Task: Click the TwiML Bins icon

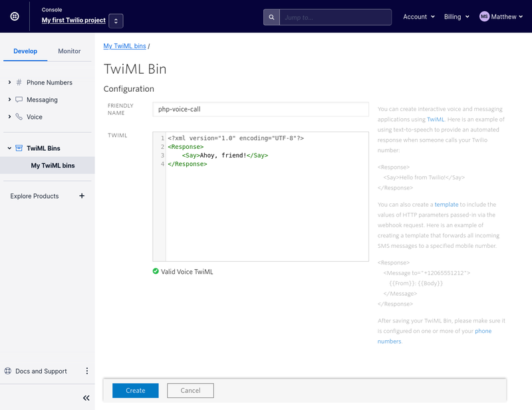Action: coord(19,148)
